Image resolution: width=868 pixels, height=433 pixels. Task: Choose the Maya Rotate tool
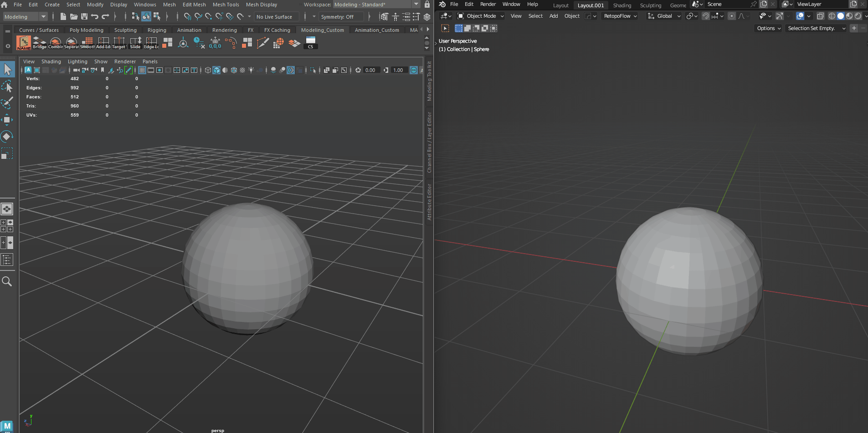[7, 136]
